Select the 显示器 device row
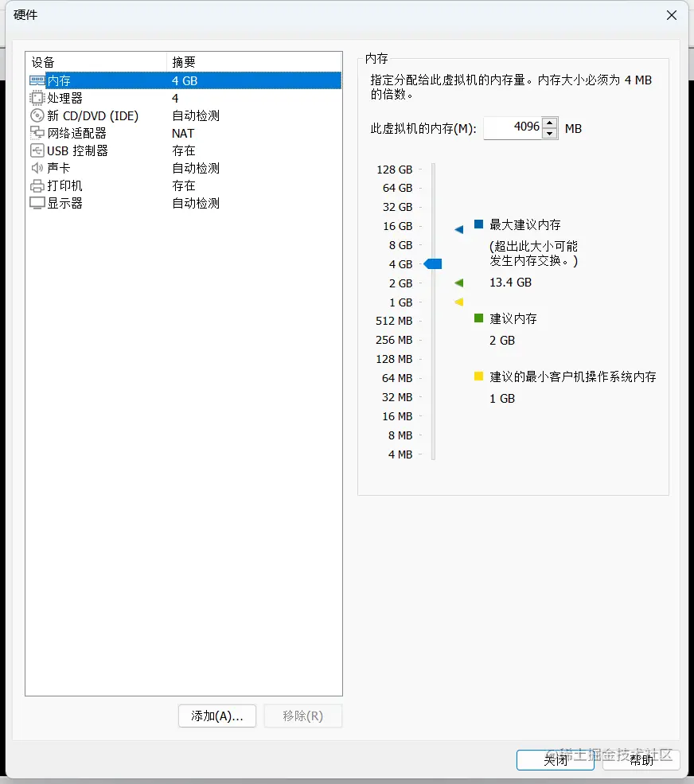 (x=184, y=203)
